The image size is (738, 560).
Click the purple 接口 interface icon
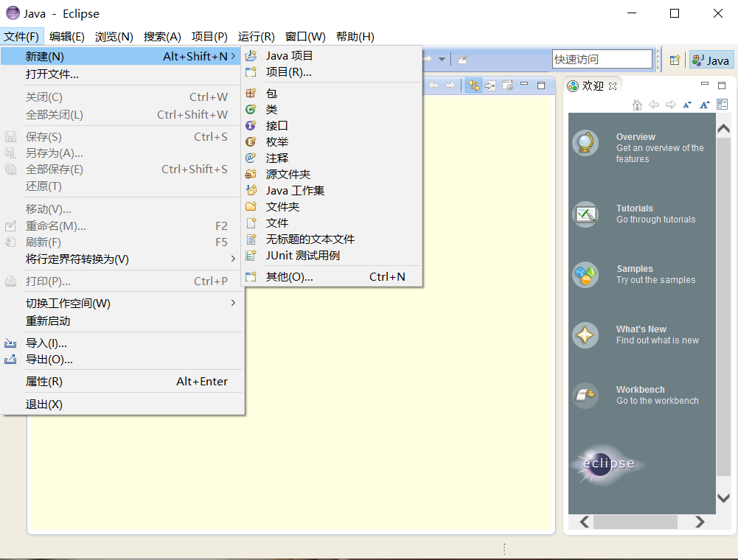click(251, 126)
